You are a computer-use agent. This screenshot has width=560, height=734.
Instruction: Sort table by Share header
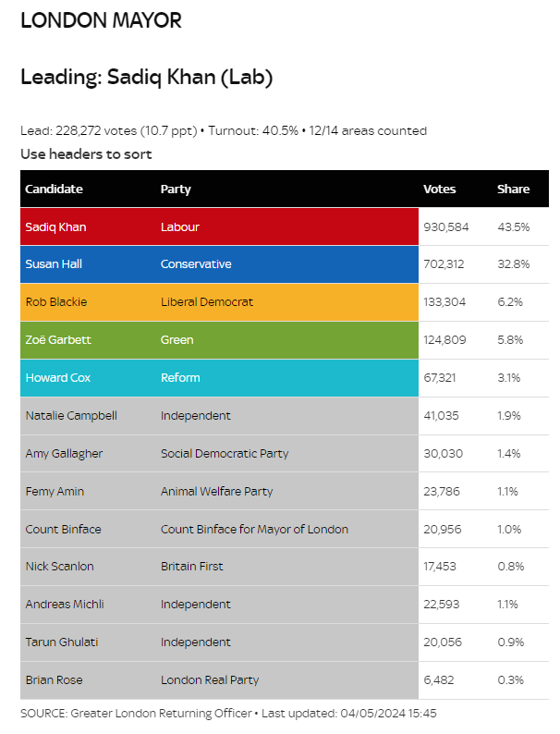[x=513, y=190]
